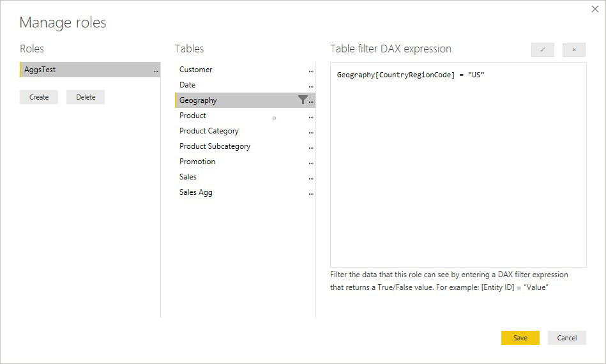Viewport: 606px width, 364px height.
Task: Open ellipsis menu for Customer table
Action: point(311,71)
